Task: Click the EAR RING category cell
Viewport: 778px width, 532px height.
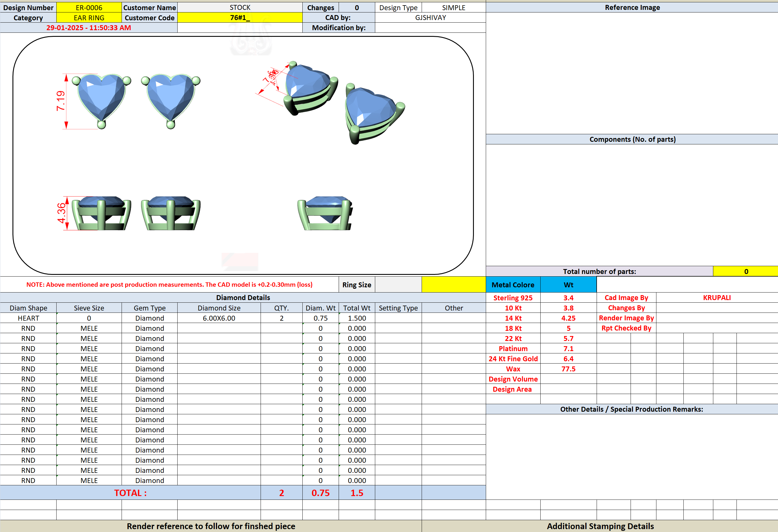Action: [x=89, y=18]
